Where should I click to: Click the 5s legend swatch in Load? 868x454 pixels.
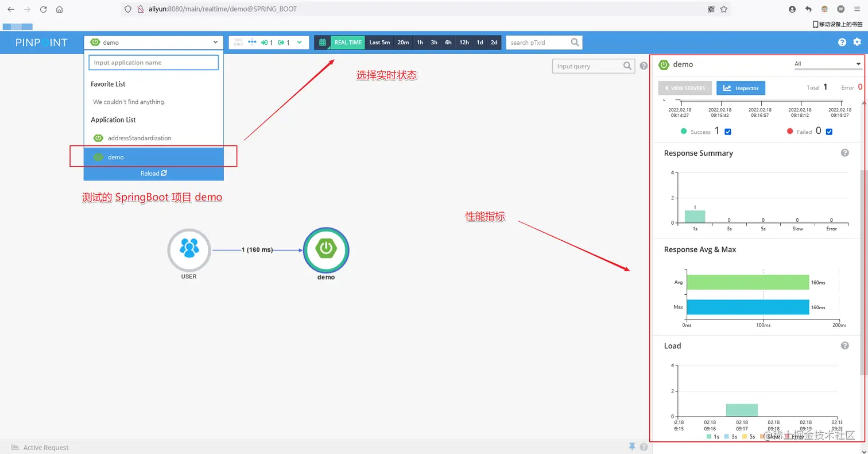coord(745,437)
